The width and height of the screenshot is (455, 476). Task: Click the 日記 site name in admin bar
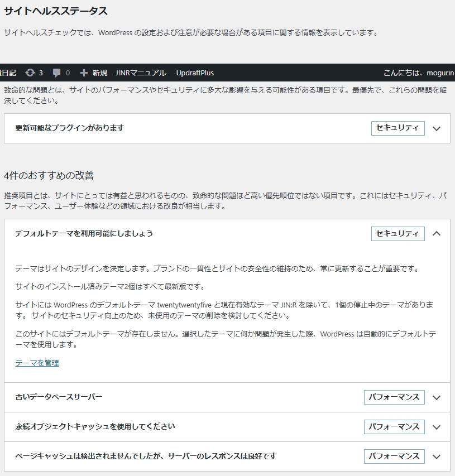(8, 73)
